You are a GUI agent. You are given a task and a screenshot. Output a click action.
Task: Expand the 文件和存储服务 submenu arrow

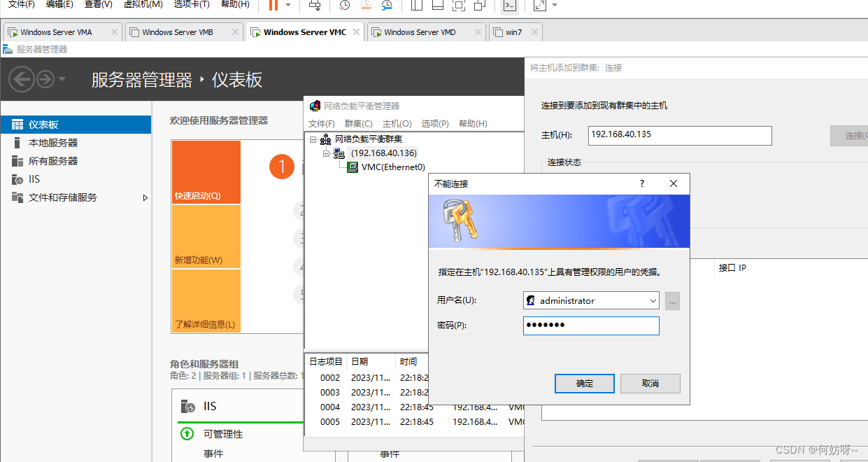pos(145,198)
